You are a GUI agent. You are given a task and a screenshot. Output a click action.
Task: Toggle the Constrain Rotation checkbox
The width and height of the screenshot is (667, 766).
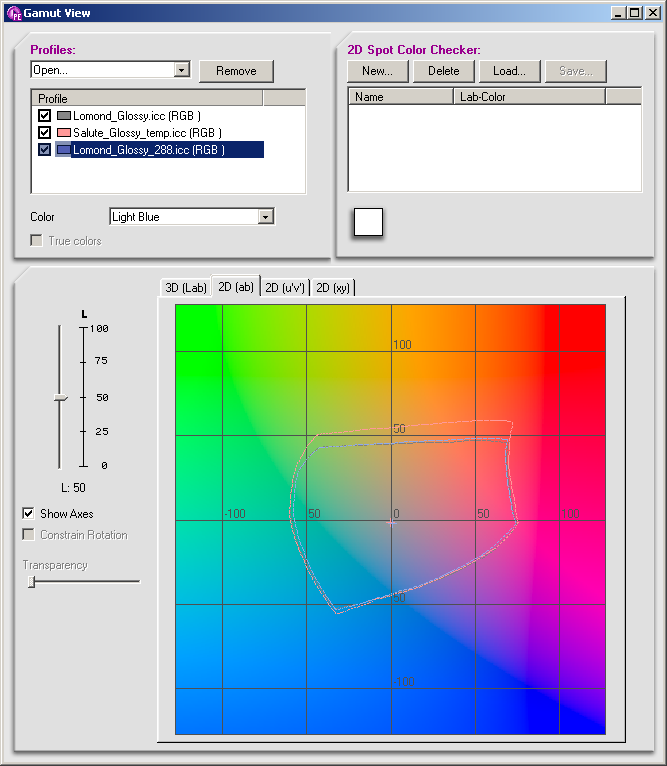coord(28,534)
